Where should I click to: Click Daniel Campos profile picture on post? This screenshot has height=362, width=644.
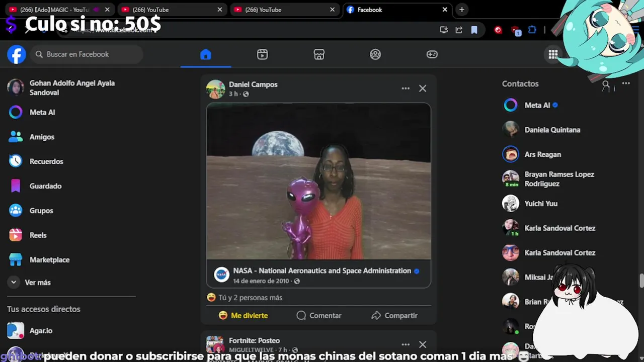(215, 89)
